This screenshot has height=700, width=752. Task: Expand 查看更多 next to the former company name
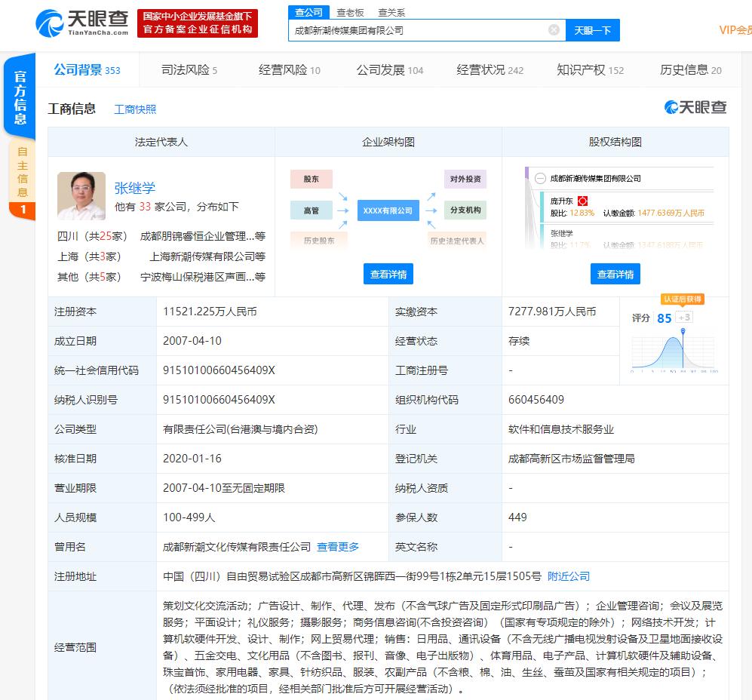pyautogui.click(x=337, y=547)
